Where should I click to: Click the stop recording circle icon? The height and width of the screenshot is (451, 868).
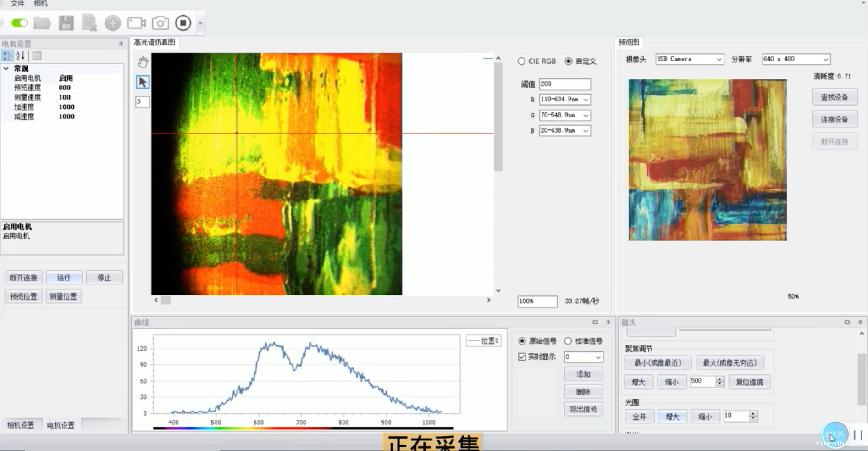183,23
